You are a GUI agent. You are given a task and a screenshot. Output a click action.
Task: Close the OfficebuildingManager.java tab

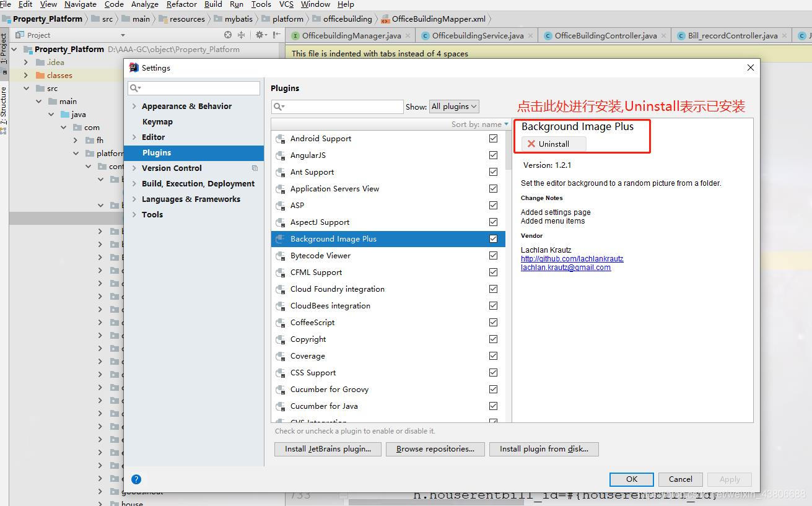click(408, 36)
